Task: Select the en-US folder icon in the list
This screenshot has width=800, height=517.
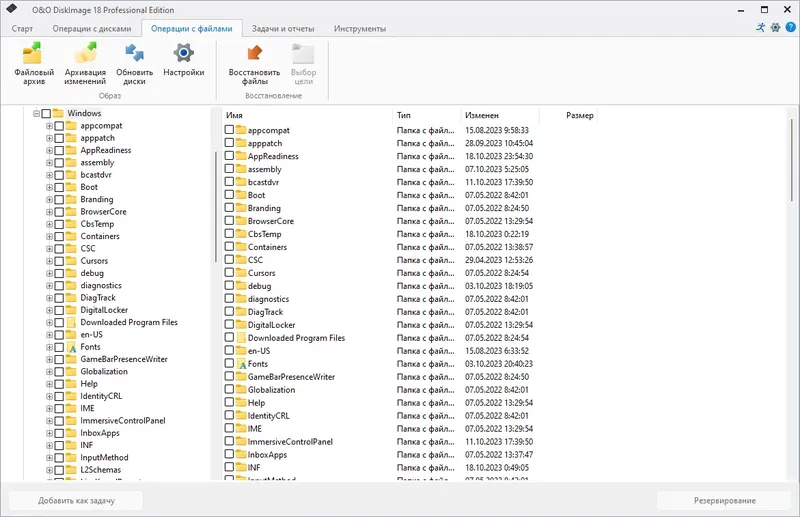Action: [241, 351]
